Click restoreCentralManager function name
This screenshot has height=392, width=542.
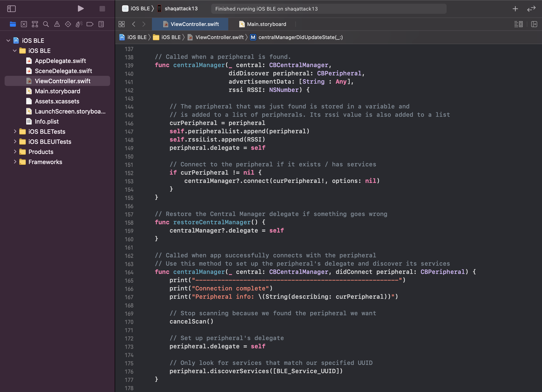(x=212, y=222)
